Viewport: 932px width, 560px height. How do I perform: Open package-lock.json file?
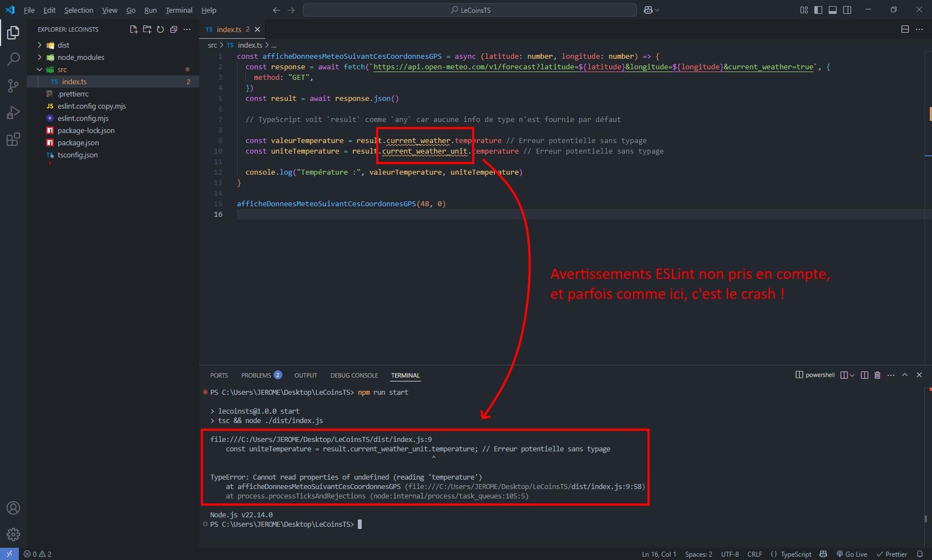[x=113, y=130]
